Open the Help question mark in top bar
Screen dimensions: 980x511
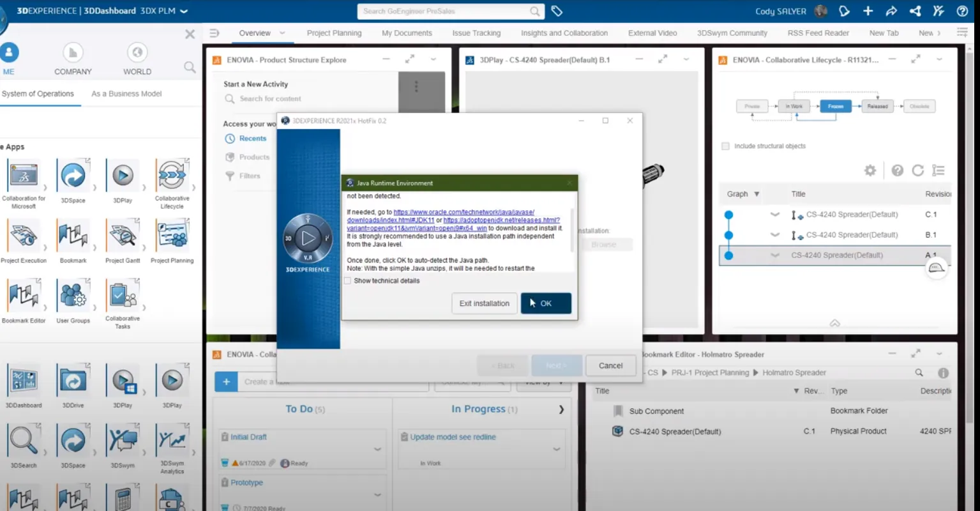tap(962, 11)
